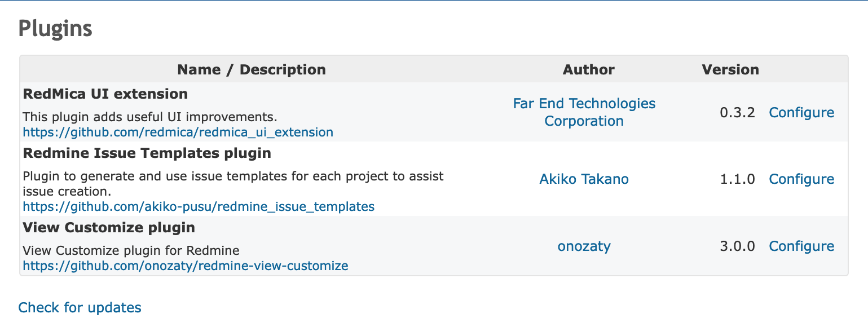Configure the RedMica UI extension plugin

pos(801,113)
